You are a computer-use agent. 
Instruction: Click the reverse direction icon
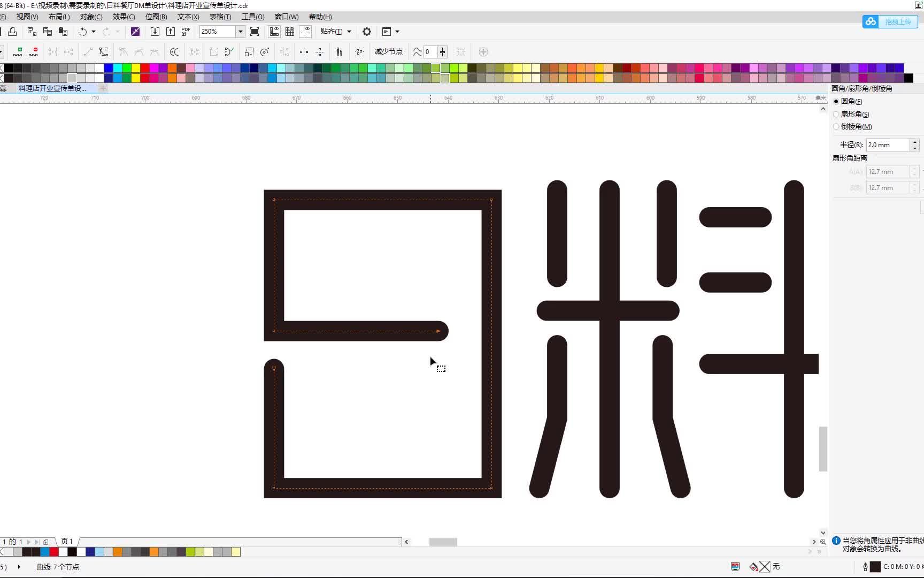pyautogui.click(x=174, y=52)
